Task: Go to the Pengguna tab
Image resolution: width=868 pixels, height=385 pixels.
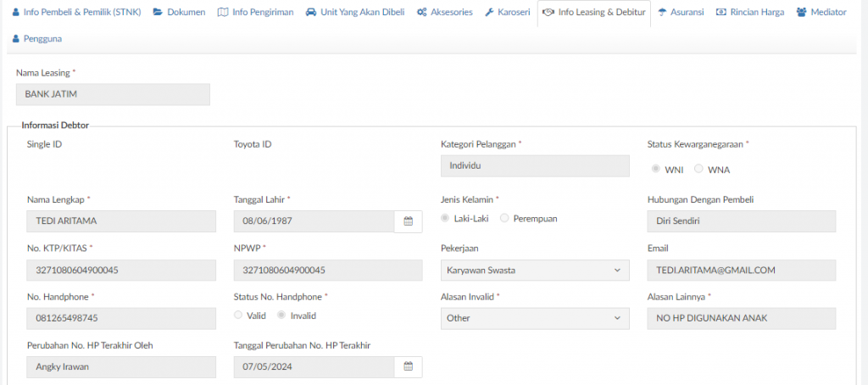Action: point(37,39)
